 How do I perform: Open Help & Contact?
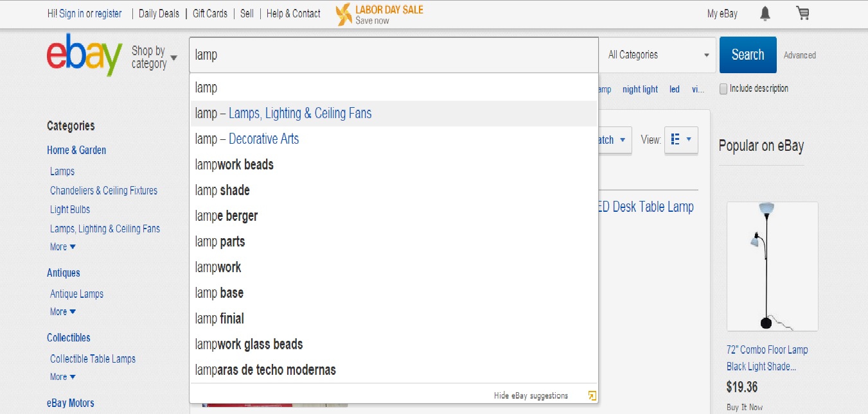point(293,13)
